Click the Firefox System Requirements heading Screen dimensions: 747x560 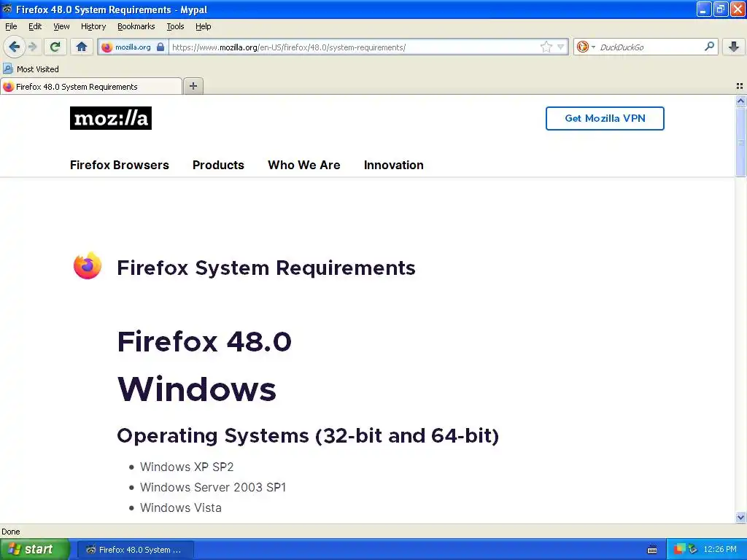click(266, 268)
